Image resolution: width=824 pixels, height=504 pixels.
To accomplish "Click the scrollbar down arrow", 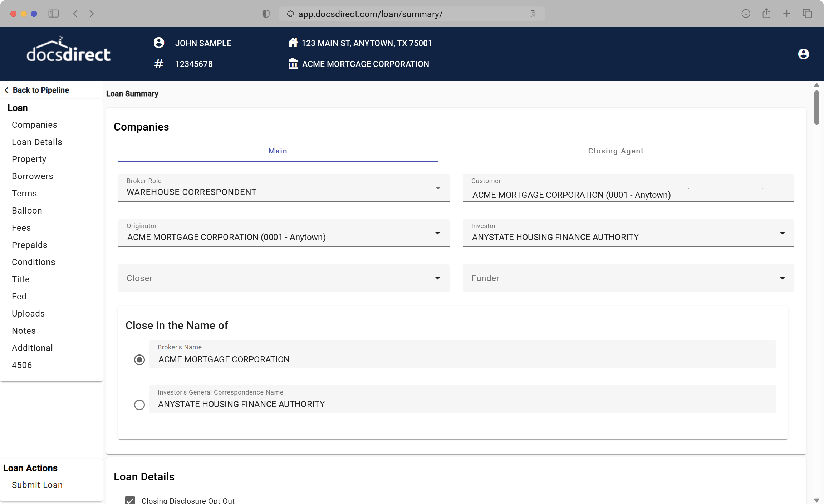I will (x=816, y=500).
